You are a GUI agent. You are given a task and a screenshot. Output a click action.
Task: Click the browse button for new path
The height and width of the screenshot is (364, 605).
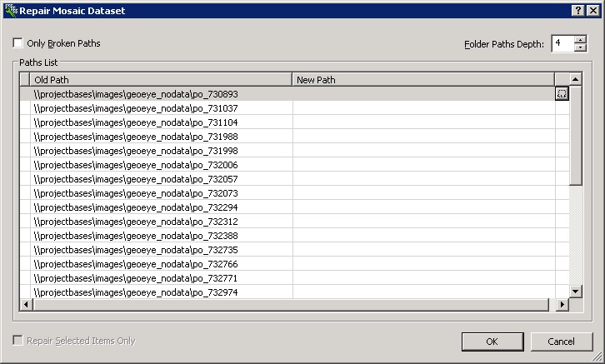click(562, 94)
